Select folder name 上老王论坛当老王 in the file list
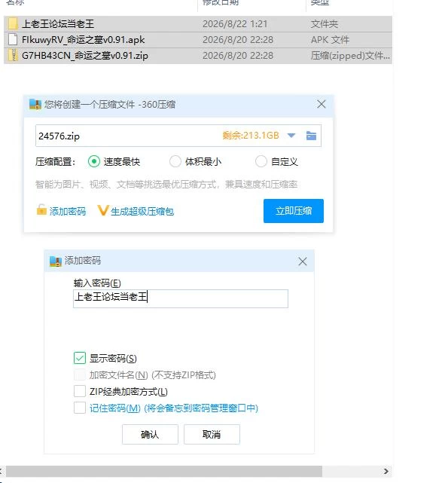Screen dimensions: 448x483 point(58,23)
